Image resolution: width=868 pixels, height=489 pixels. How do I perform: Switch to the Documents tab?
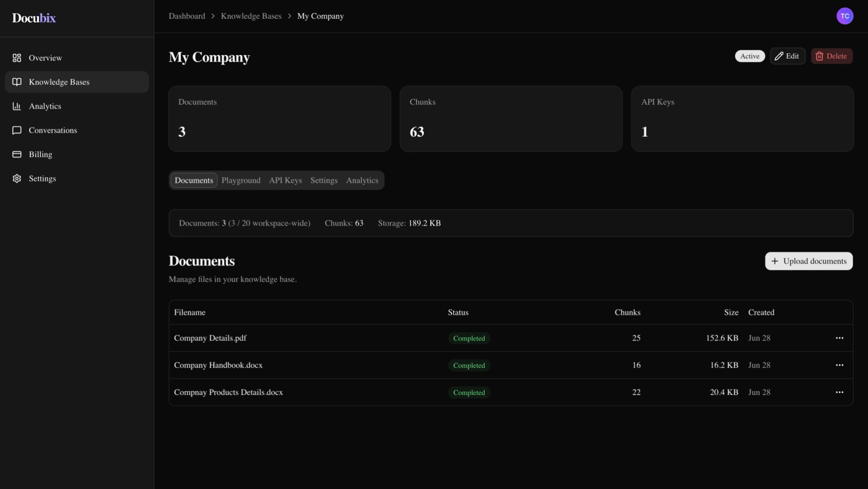tap(194, 180)
